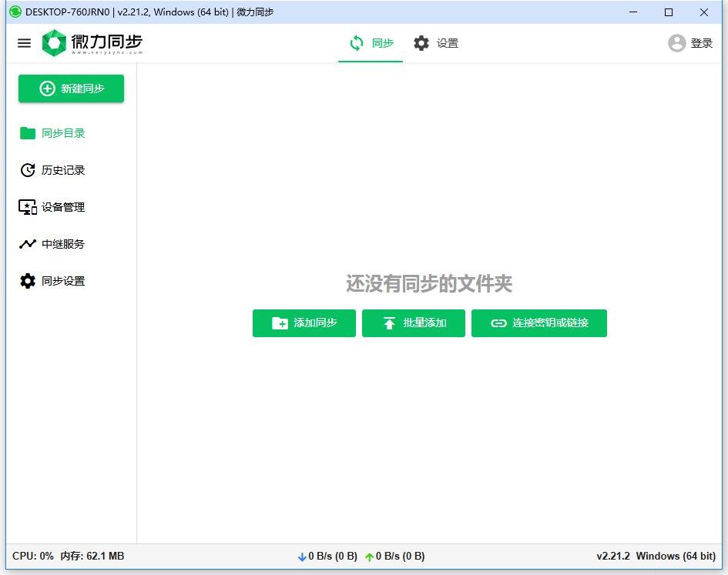Click the history clock icon
This screenshot has width=728, height=575.
[x=28, y=170]
